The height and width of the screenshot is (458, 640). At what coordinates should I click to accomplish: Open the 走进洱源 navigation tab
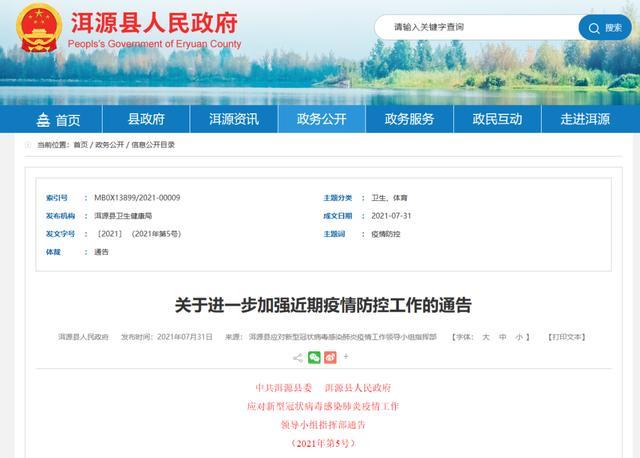click(x=585, y=119)
